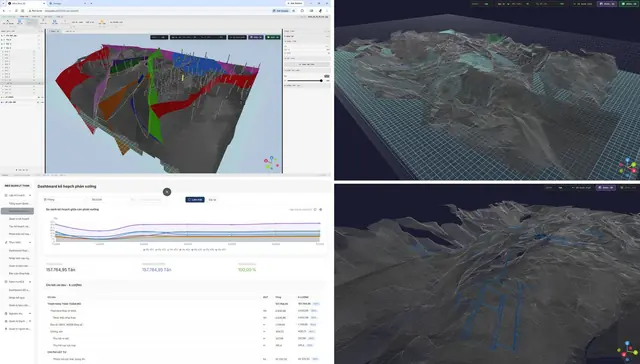Screen dimensions: 640x364
Task: Click the green button in the light viewport toolbar
Action: (273, 37)
